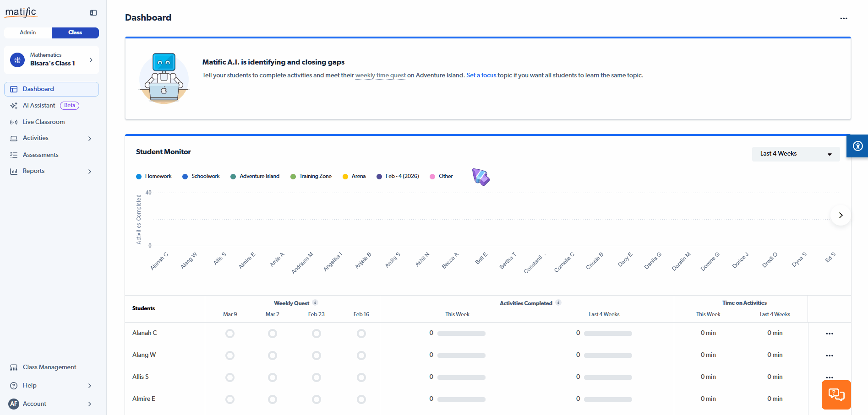Click the Weekly Quest info icon
The image size is (868, 415).
(x=315, y=303)
